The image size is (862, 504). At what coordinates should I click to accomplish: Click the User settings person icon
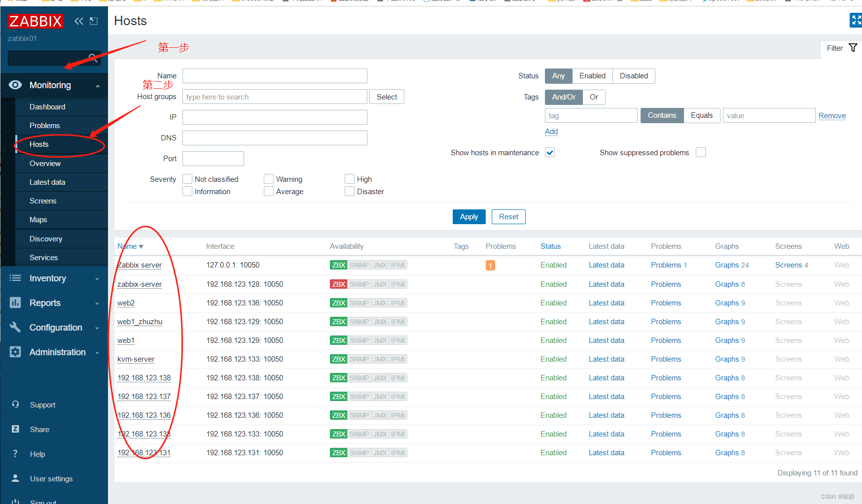15,478
